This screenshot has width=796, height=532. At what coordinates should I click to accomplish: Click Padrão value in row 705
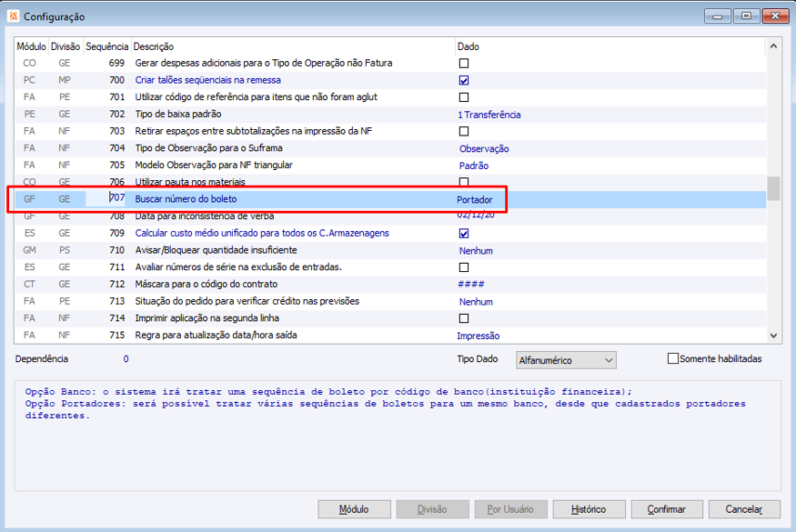pyautogui.click(x=474, y=166)
